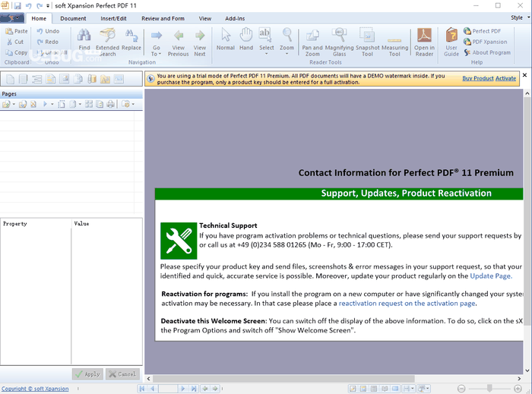The width and height of the screenshot is (532, 394).
Task: Open the View tab
Action: click(x=205, y=19)
